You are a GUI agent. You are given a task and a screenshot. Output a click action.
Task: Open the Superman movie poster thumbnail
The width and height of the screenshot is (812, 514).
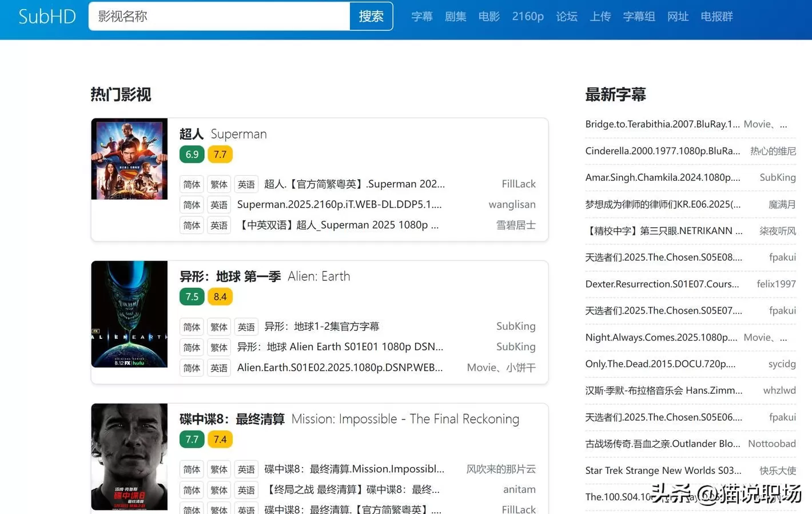click(129, 159)
